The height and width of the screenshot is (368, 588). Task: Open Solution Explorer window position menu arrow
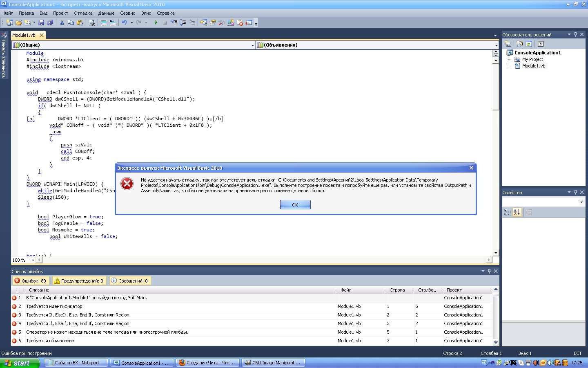[x=569, y=35]
